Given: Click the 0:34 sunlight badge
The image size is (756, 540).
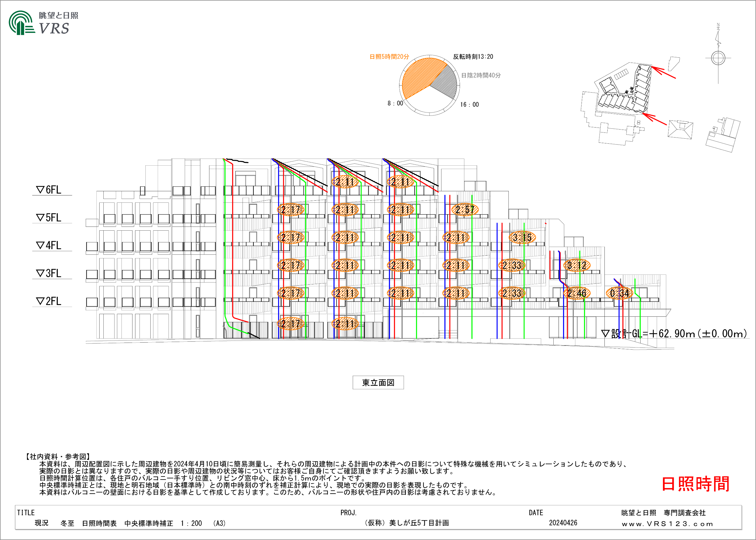Looking at the screenshot, I should click(x=619, y=293).
